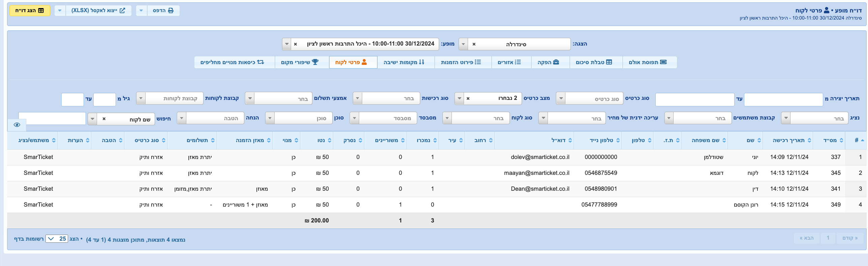
Task: Sort by שם משפחה column header
Action: pos(704,140)
